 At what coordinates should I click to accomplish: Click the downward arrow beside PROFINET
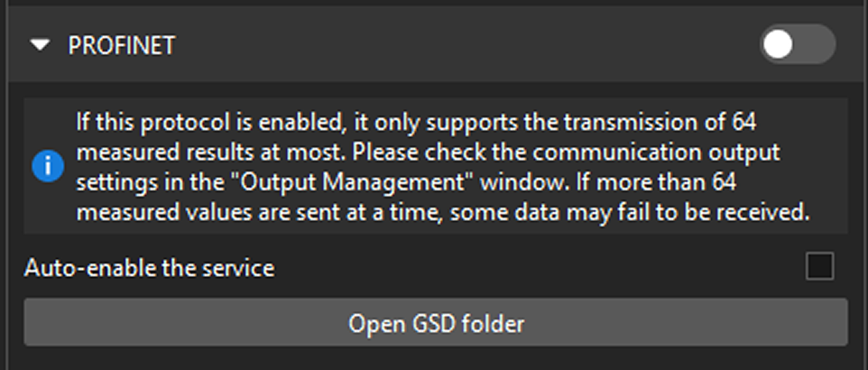click(39, 46)
